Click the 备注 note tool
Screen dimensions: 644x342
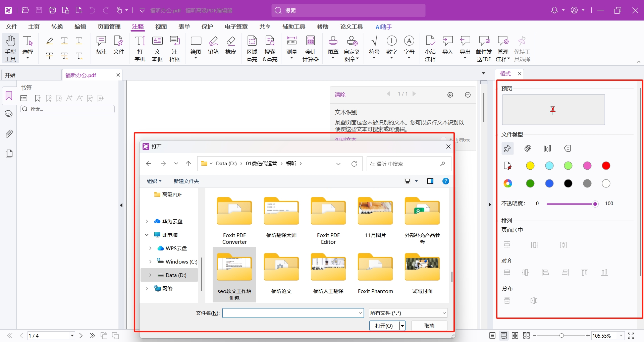[x=101, y=46]
